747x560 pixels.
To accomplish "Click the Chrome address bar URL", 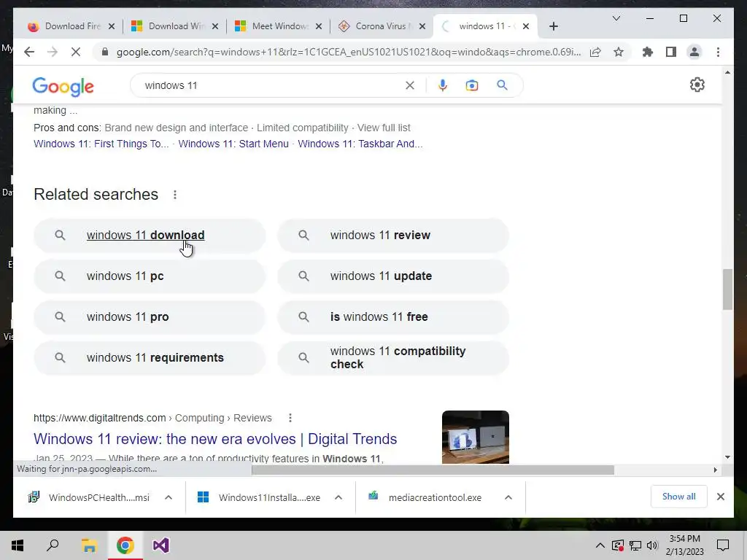I will coord(349,52).
